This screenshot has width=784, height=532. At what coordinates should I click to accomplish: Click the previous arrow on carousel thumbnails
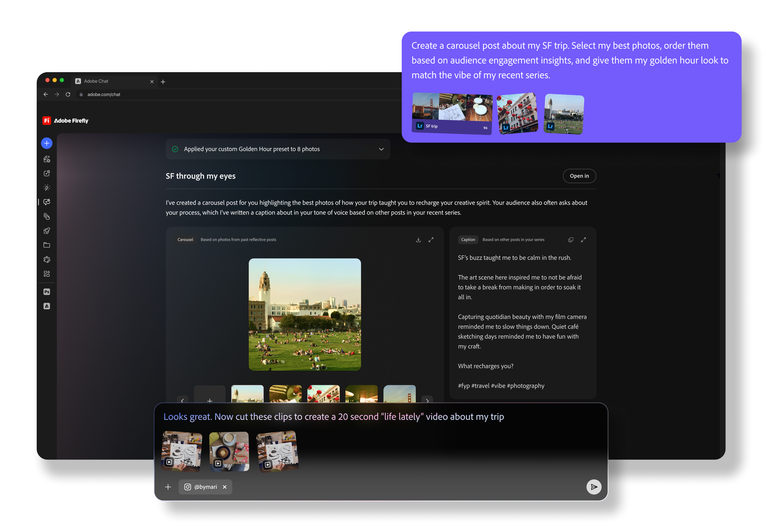183,400
